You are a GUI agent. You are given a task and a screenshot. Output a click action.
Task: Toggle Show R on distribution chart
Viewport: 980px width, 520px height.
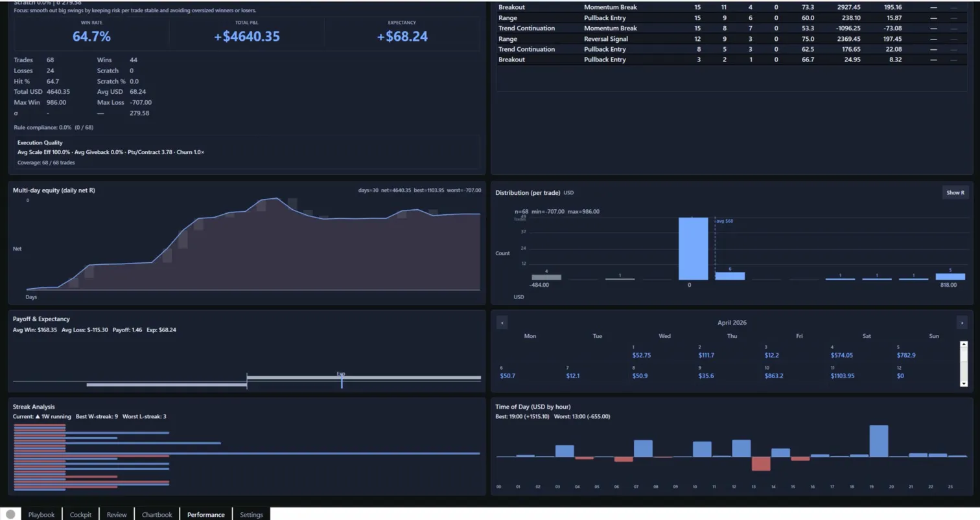tap(955, 192)
